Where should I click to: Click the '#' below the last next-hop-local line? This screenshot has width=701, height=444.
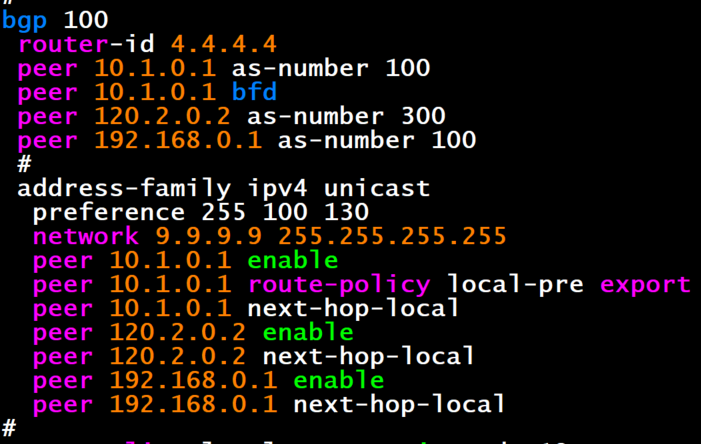tap(9, 428)
